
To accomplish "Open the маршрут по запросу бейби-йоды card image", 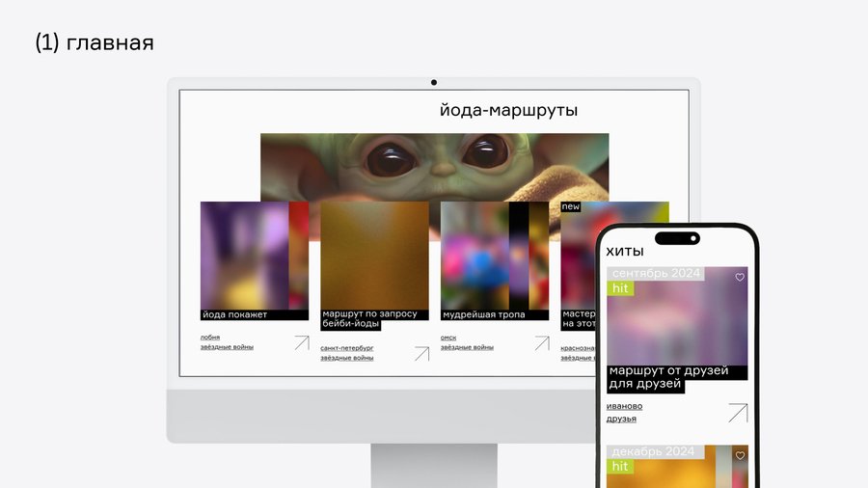I will pos(375,256).
